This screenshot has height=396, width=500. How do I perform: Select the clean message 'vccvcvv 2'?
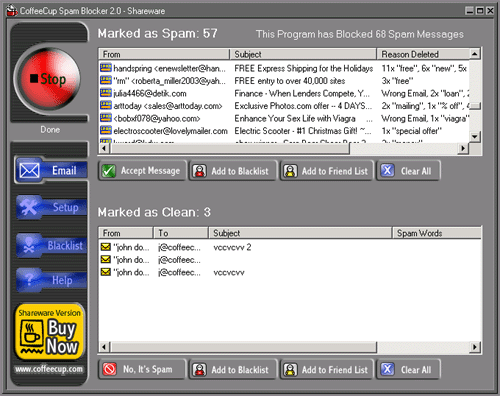click(x=290, y=247)
